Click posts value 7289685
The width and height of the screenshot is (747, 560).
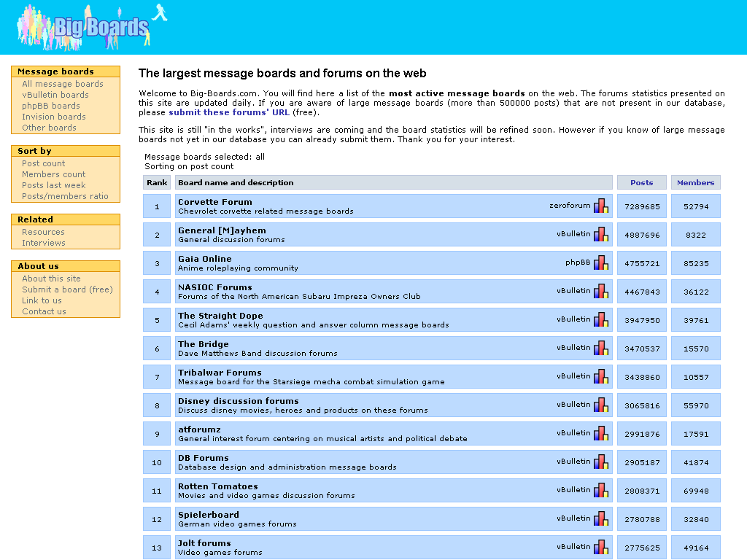click(642, 206)
